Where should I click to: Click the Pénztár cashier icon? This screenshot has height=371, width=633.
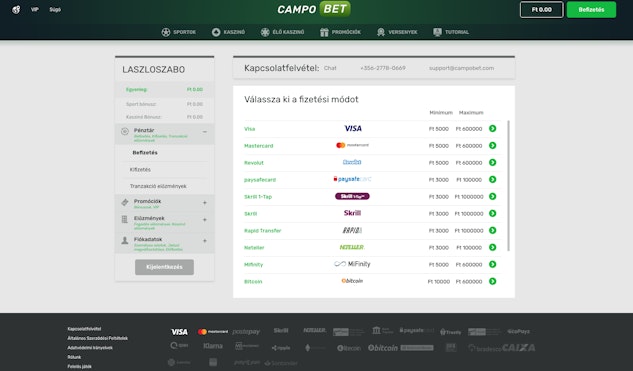125,131
